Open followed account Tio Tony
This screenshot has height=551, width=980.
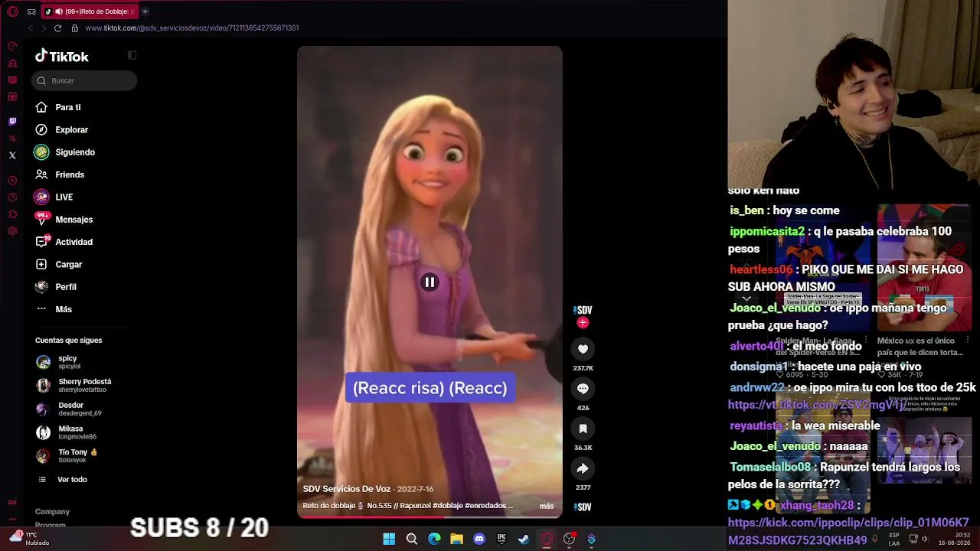tap(67, 456)
